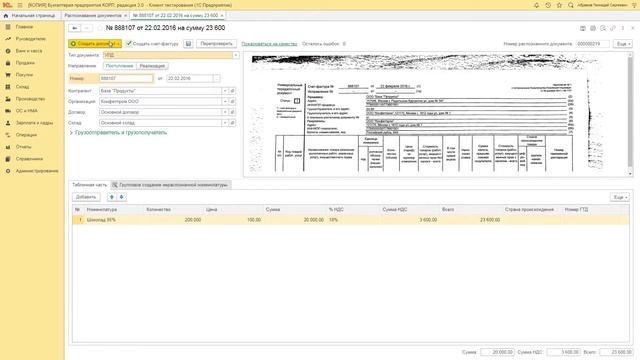
Task: Open Главное section in sidebar
Action: tap(24, 27)
